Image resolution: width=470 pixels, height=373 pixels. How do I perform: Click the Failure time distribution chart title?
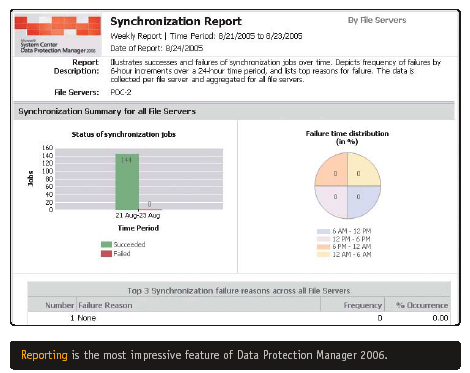click(347, 137)
